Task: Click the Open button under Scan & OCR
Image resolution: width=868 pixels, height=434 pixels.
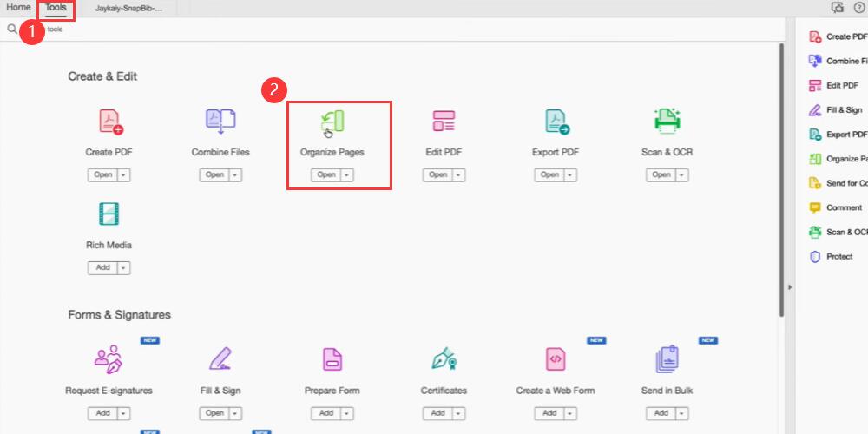Action: [x=661, y=175]
